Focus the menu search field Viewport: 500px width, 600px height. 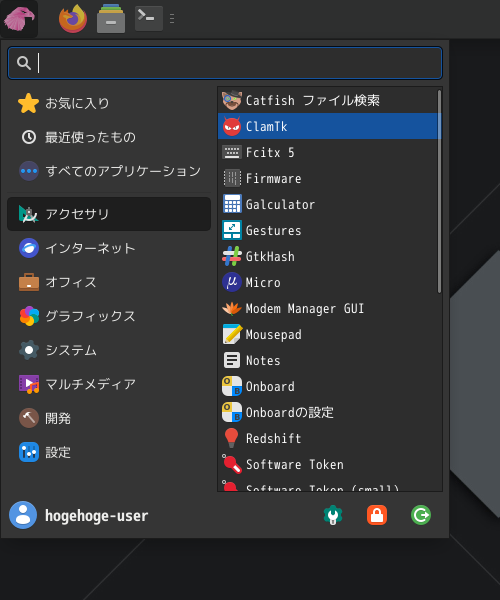225,63
